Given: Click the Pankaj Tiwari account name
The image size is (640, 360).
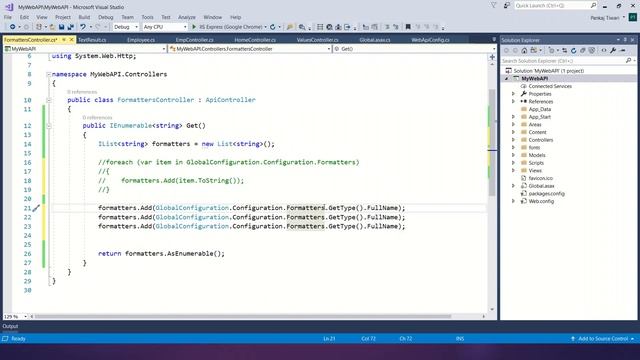Looking at the screenshot, I should point(605,18).
